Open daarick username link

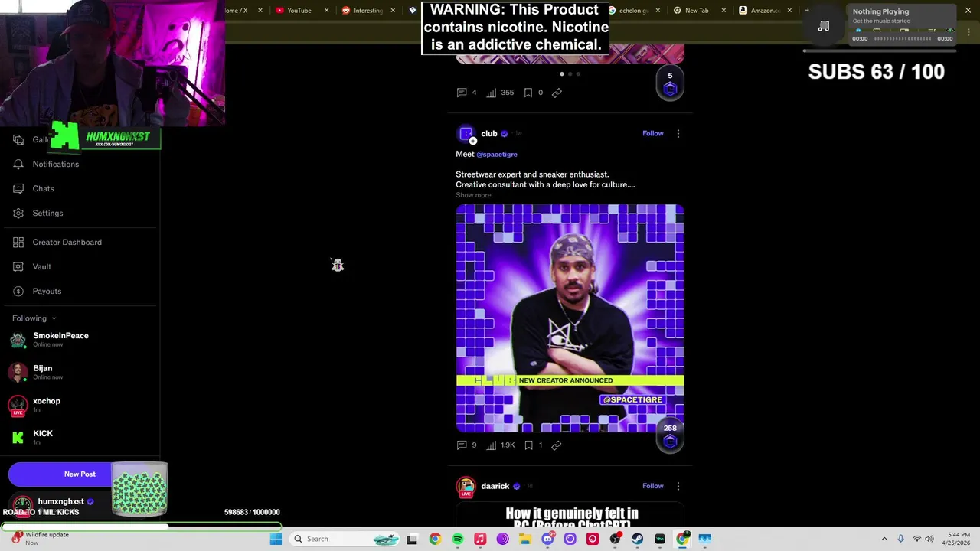[495, 486]
